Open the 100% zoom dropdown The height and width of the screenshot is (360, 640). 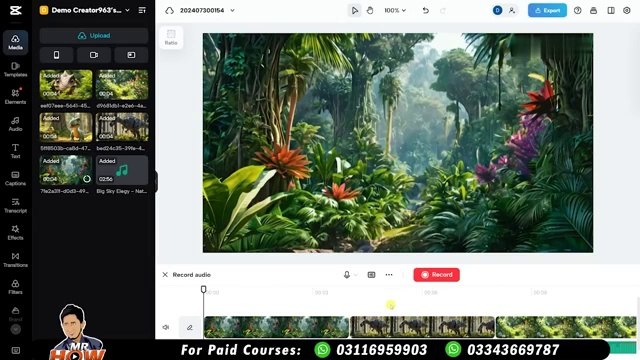pyautogui.click(x=395, y=11)
